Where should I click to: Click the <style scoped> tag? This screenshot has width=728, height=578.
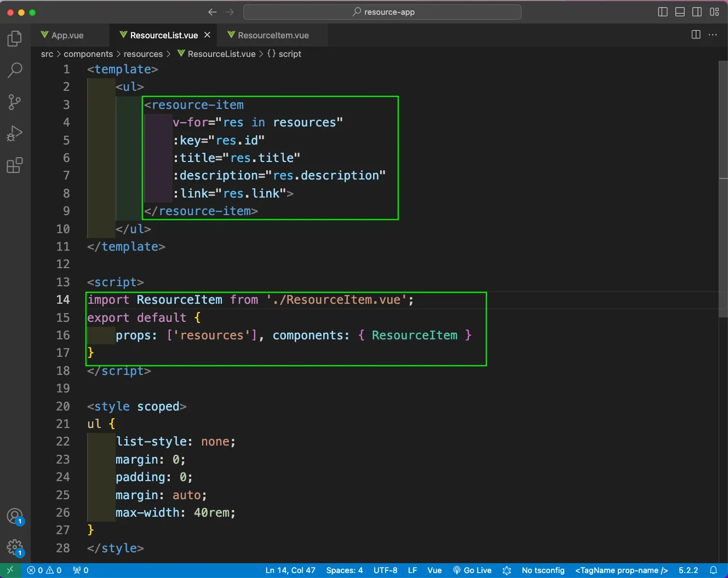137,406
